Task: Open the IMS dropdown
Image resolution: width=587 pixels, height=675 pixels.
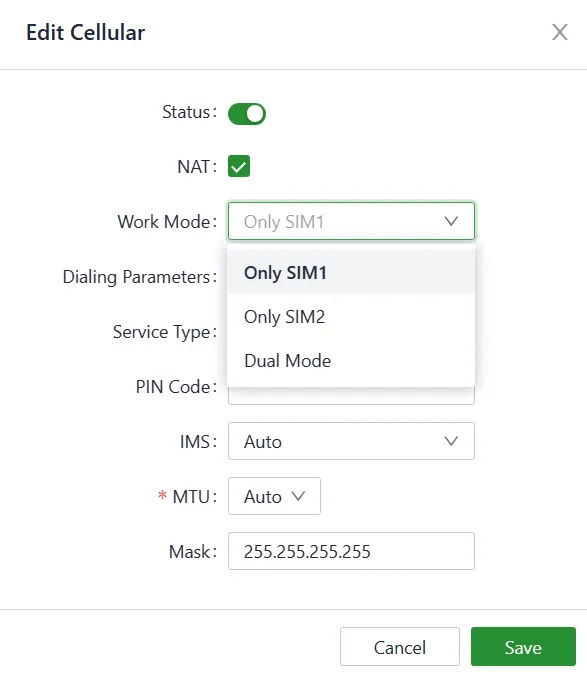Action: [351, 441]
